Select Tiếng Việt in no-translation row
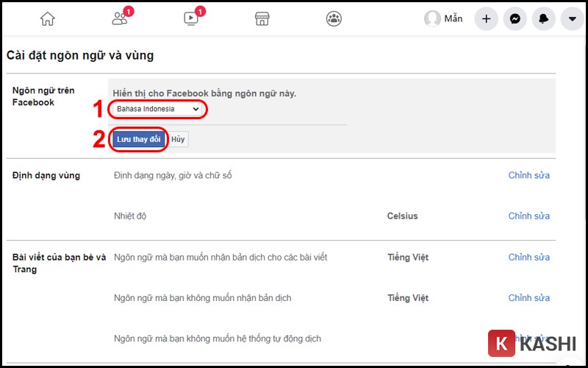 pyautogui.click(x=408, y=298)
